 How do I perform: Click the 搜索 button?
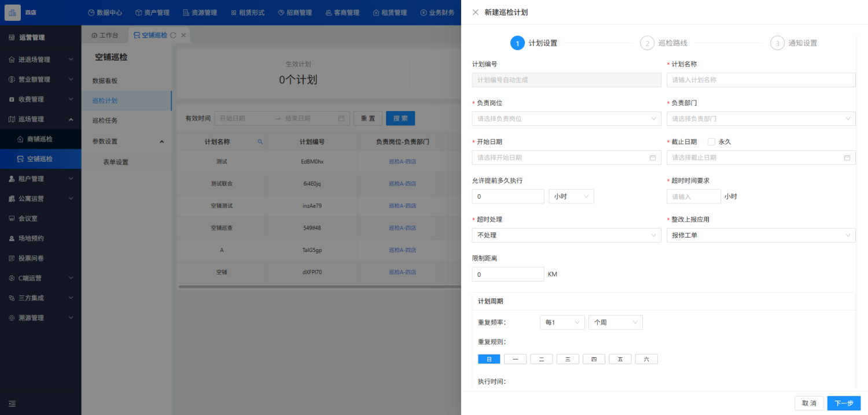(400, 118)
